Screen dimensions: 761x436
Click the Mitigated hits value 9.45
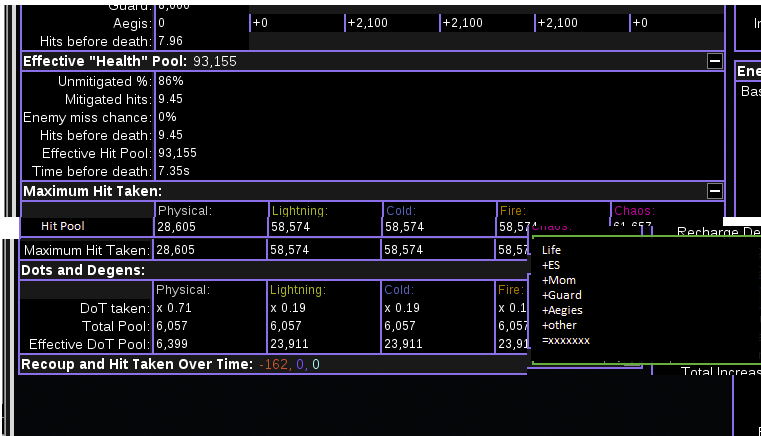(x=170, y=99)
